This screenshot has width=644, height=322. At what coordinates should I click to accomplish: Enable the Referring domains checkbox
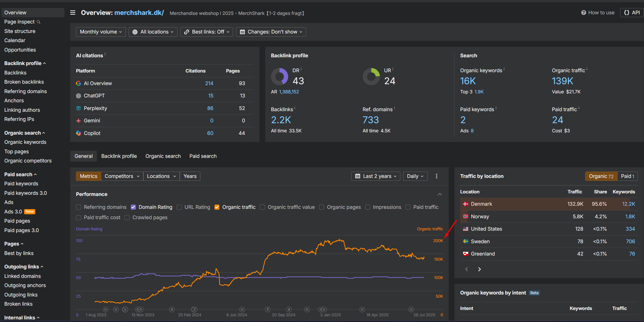79,207
